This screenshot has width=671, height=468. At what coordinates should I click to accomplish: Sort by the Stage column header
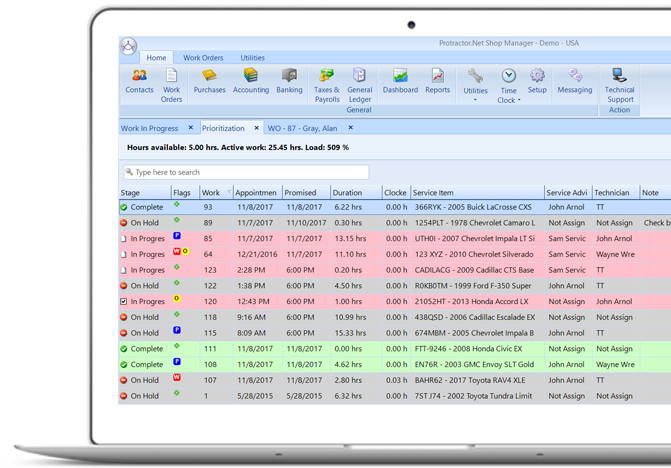145,193
